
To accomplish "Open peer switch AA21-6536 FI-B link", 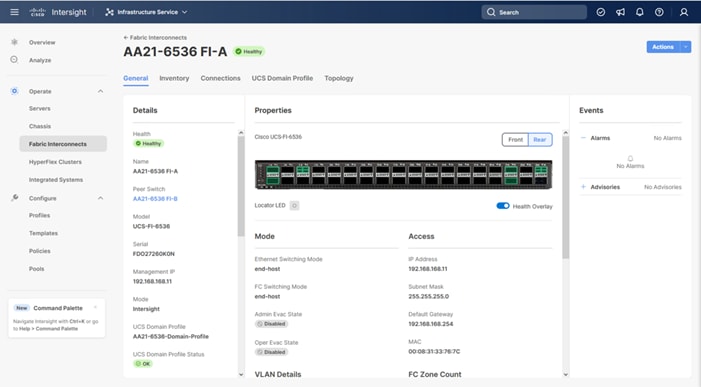I will coord(155,199).
